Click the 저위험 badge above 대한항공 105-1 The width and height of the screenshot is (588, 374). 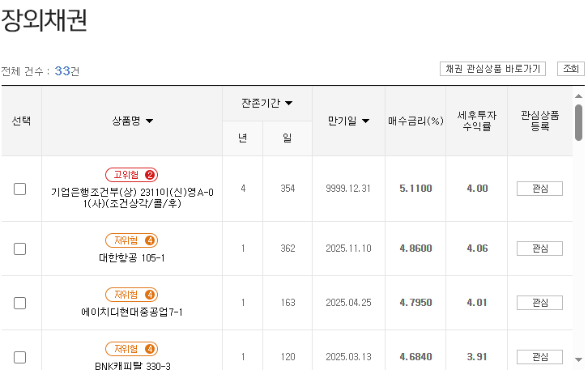(131, 240)
